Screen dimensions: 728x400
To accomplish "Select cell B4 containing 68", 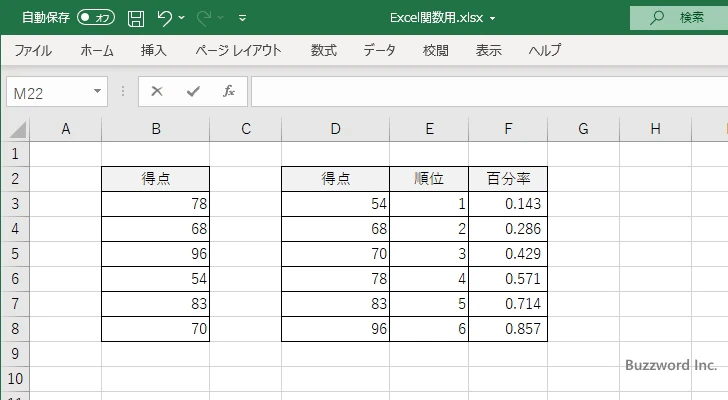I will pos(156,229).
